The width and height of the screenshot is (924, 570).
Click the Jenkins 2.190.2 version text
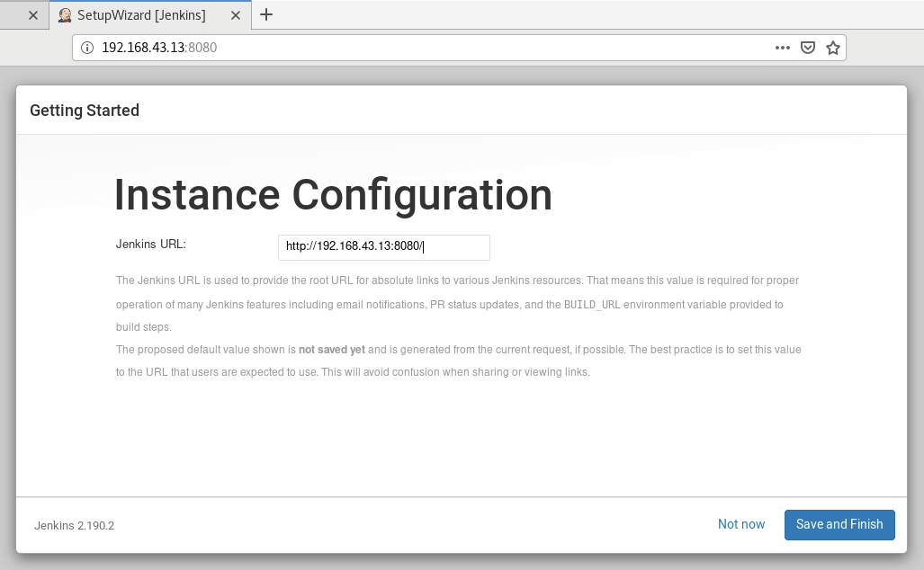(75, 525)
